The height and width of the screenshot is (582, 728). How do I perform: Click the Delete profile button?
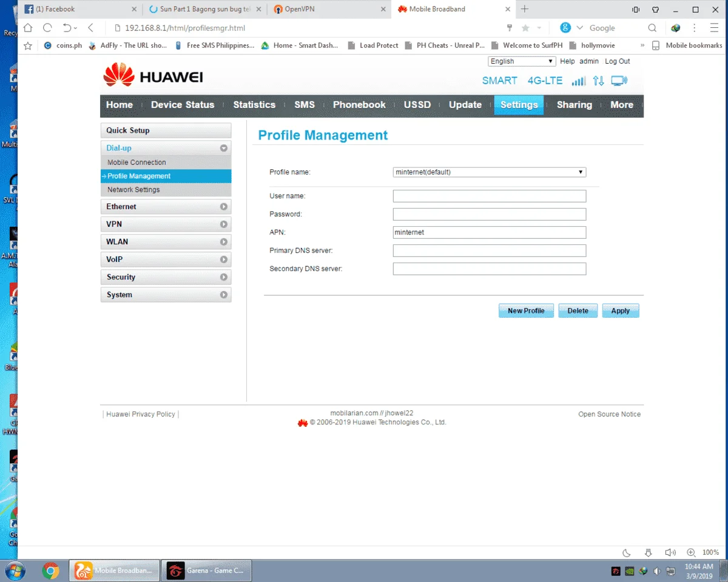click(578, 310)
